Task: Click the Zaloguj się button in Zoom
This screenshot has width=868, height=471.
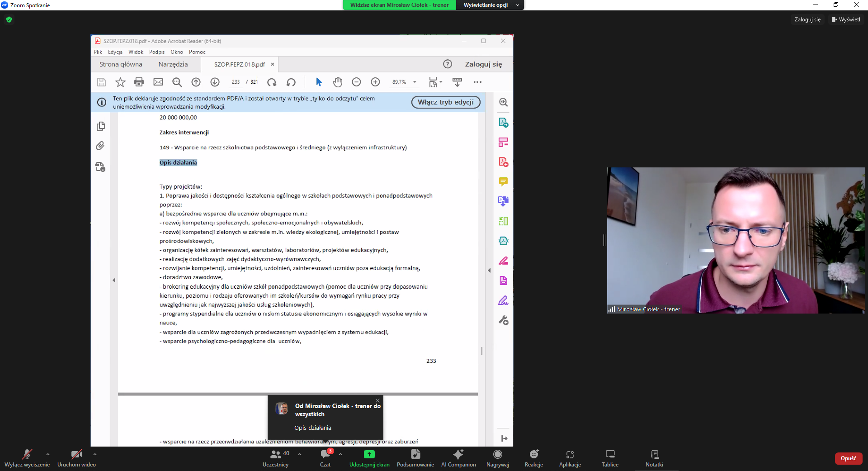Action: pos(807,19)
